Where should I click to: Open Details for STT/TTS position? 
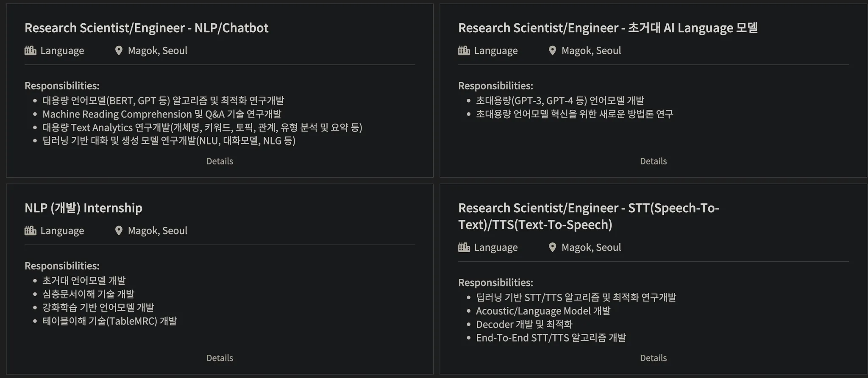coord(653,358)
